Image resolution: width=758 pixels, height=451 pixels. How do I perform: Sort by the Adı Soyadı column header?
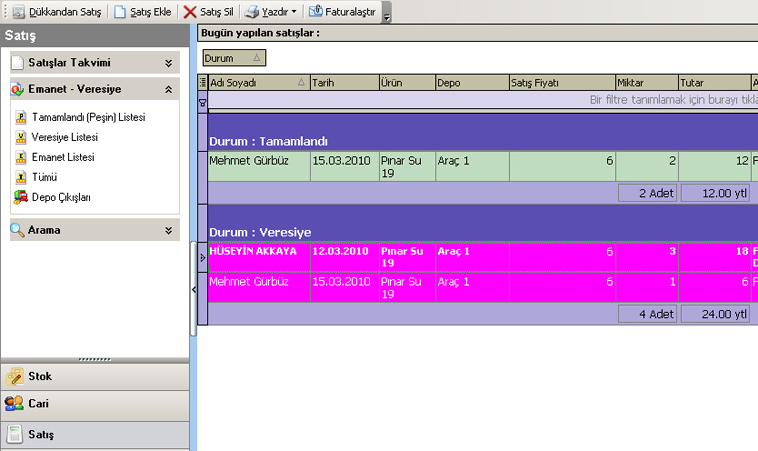click(x=255, y=83)
